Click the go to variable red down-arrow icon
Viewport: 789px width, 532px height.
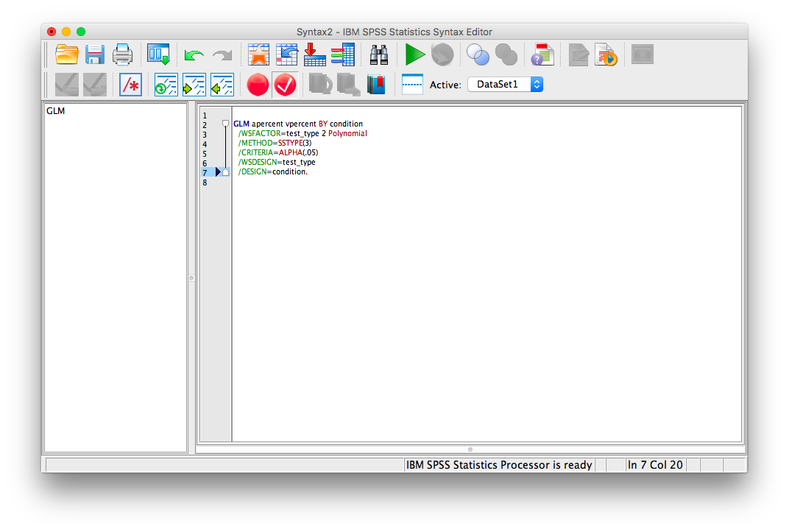pyautogui.click(x=315, y=54)
